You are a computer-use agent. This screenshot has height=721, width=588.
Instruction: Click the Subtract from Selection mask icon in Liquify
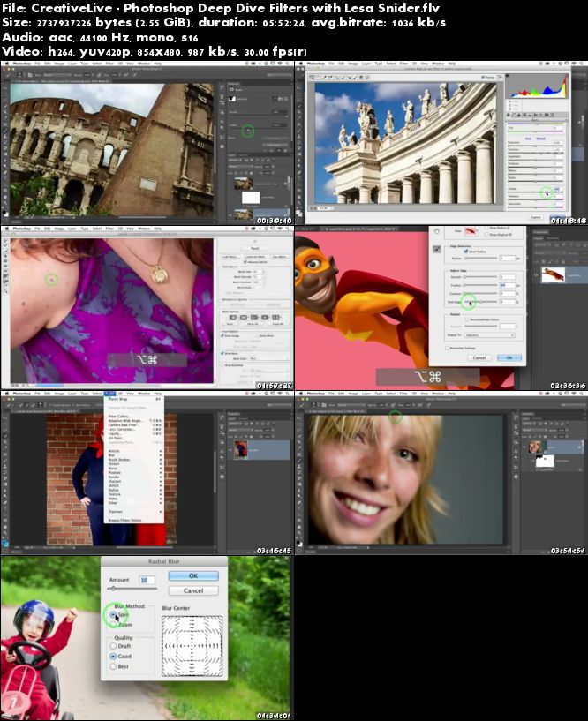click(x=254, y=318)
